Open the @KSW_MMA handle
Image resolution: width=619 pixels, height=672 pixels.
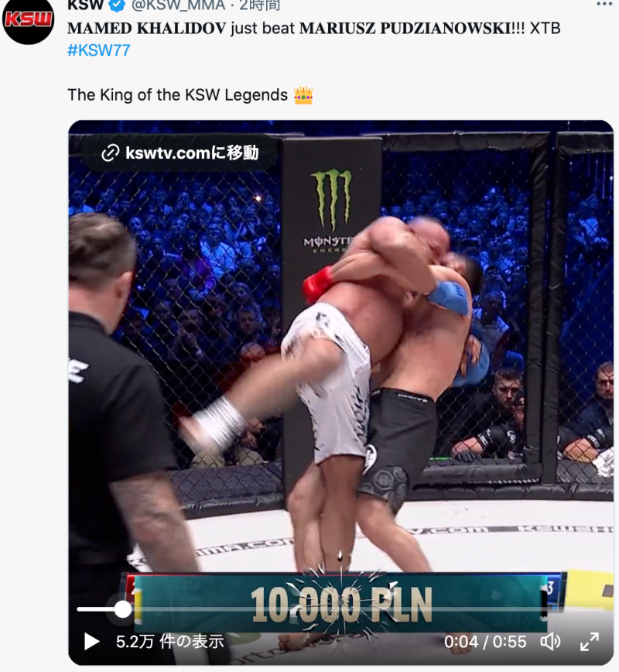(x=179, y=5)
